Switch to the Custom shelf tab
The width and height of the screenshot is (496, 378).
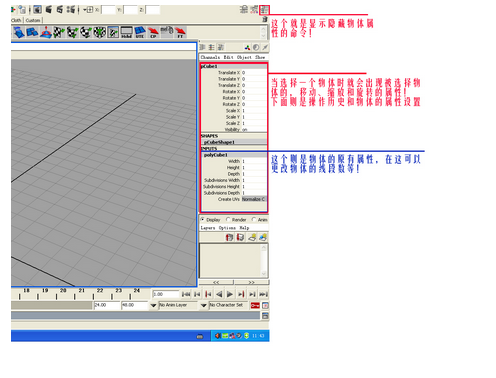(x=33, y=20)
